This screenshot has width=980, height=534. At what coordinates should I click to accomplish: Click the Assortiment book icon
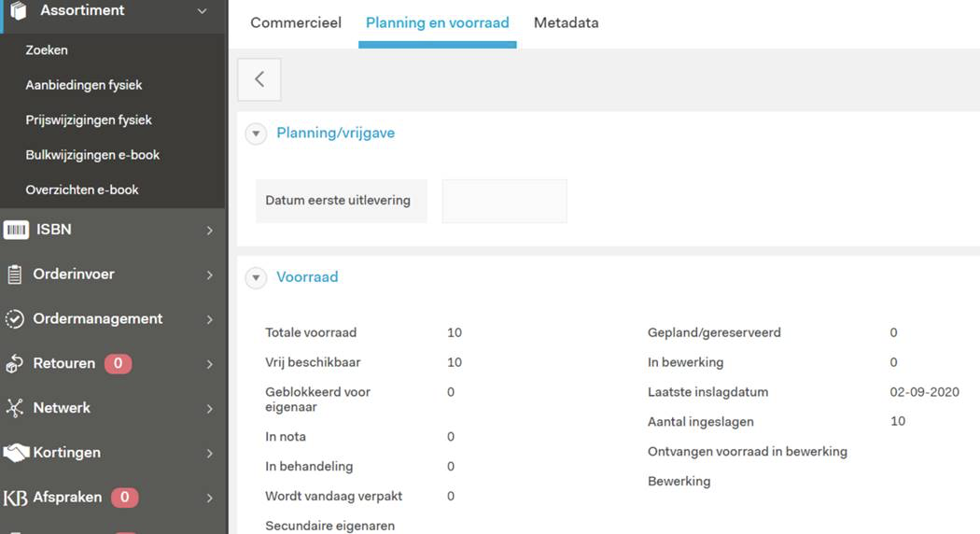tap(18, 11)
